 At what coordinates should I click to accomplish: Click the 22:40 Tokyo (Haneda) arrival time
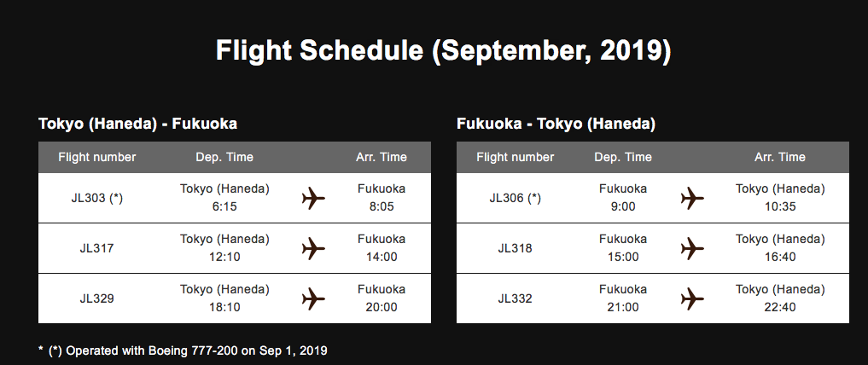(x=779, y=306)
